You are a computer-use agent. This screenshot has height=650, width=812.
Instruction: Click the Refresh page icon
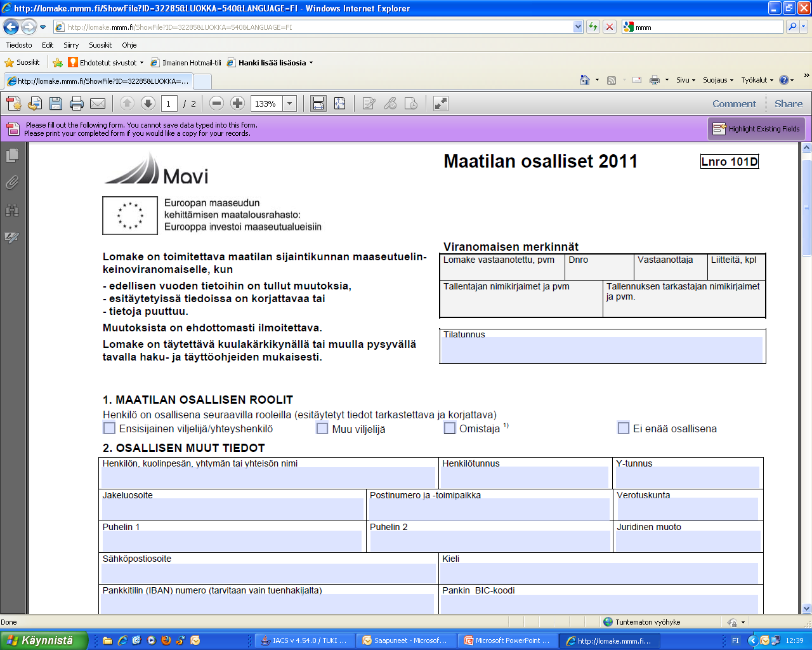click(x=593, y=27)
